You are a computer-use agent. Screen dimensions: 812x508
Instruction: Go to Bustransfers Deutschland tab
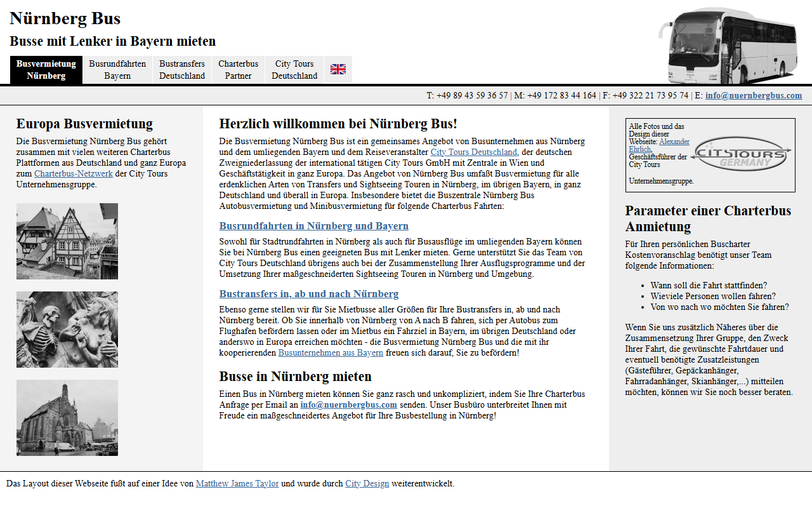(x=182, y=70)
